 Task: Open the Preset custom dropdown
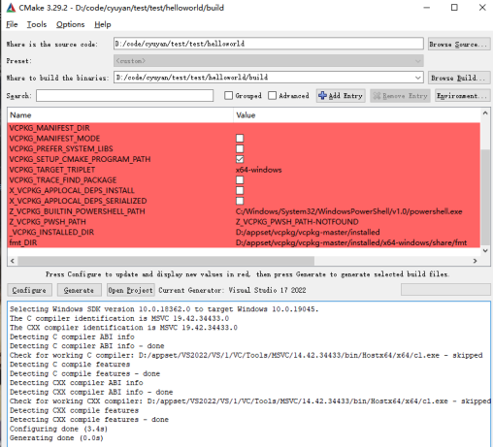tap(269, 61)
